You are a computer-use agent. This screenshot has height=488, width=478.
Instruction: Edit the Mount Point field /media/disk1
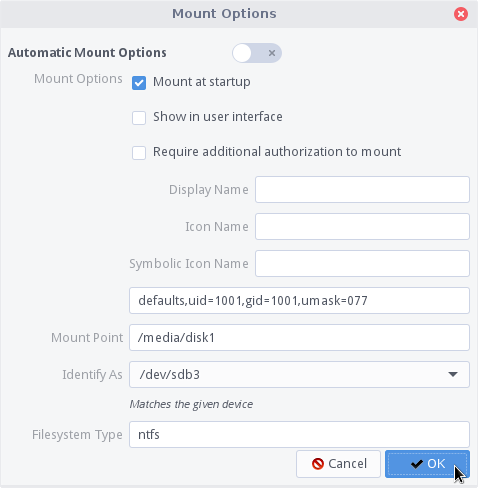click(299, 338)
